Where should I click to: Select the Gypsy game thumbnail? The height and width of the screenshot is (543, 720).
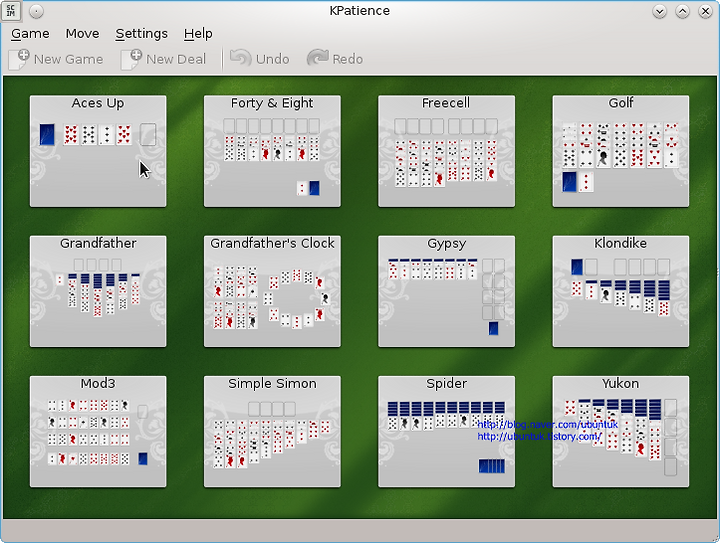(x=446, y=291)
